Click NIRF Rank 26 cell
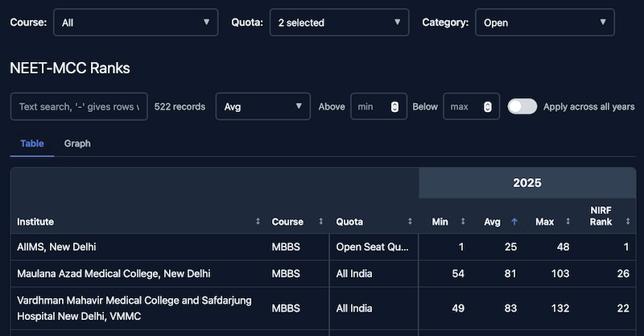This screenshot has width=644, height=336. coord(623,273)
